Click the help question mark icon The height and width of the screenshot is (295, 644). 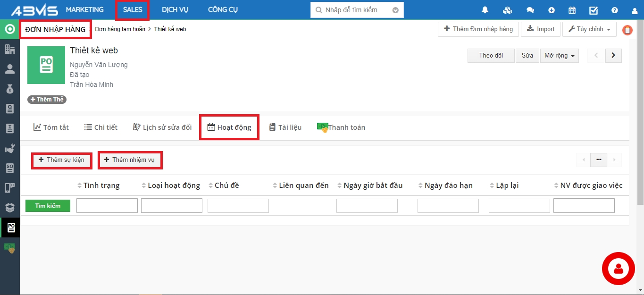pos(614,10)
